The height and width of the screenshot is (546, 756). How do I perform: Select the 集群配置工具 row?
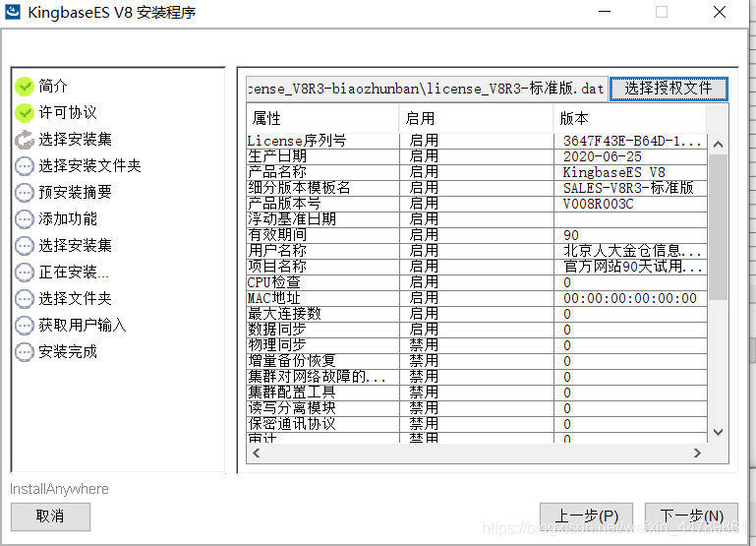477,393
